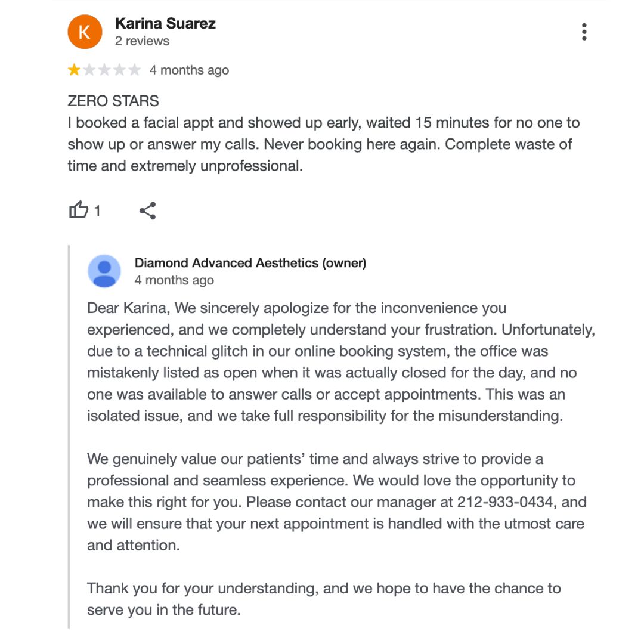The image size is (644, 644).
Task: Click the thumbs-up like icon
Action: pos(78,210)
